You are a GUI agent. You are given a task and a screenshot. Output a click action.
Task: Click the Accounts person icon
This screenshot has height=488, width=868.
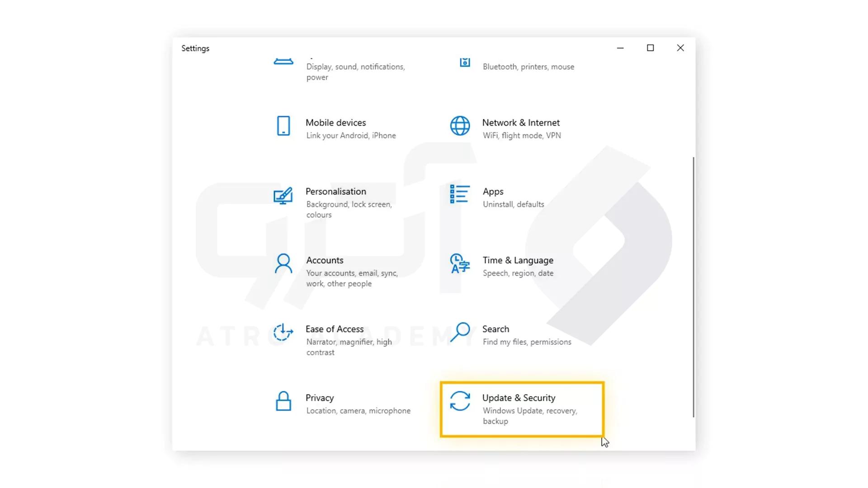coord(283,264)
